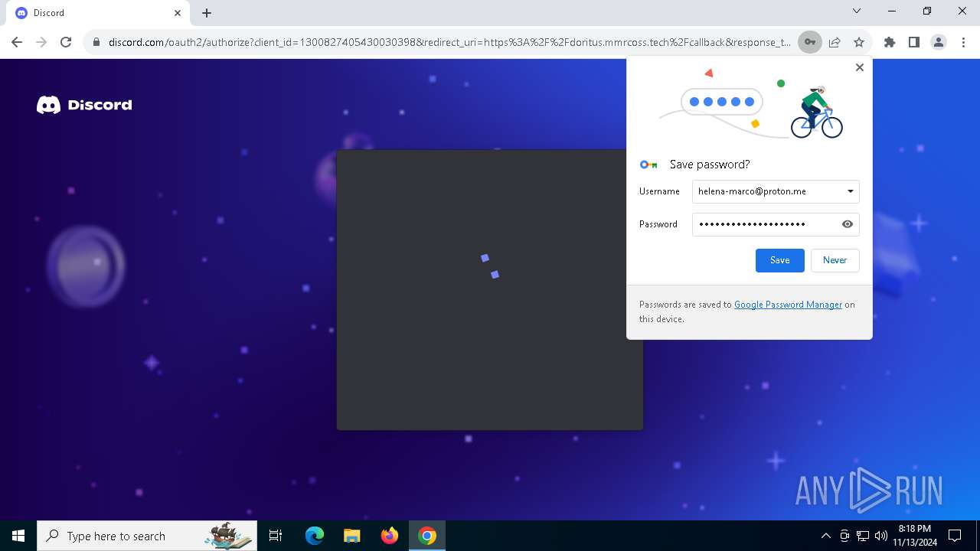Click the key icon in address bar
The height and width of the screenshot is (551, 980).
pos(809,42)
